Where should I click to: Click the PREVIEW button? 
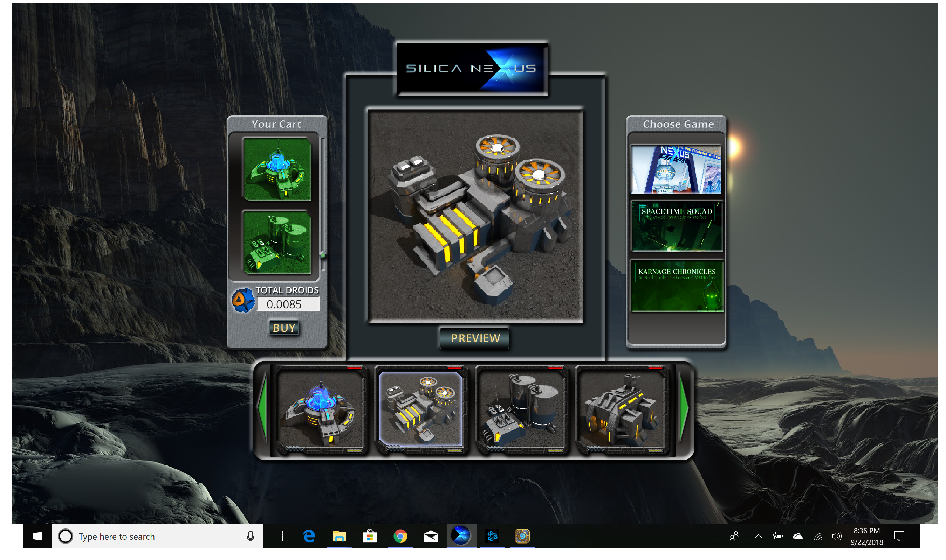[x=475, y=338]
